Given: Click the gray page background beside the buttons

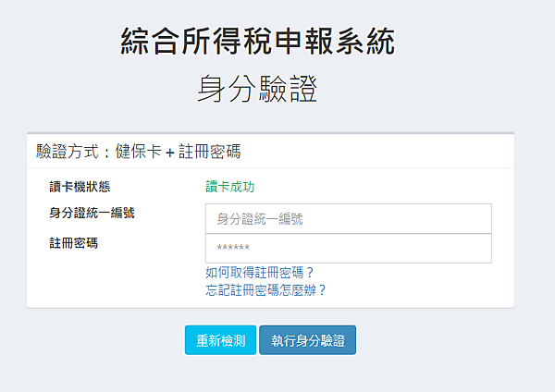Looking at the screenshot, I should click(442, 340).
